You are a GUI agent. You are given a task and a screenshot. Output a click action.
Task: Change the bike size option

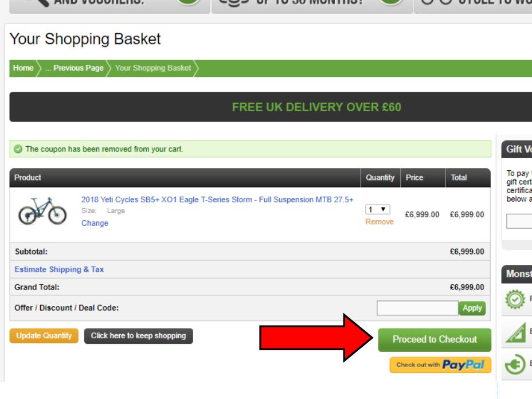(95, 223)
